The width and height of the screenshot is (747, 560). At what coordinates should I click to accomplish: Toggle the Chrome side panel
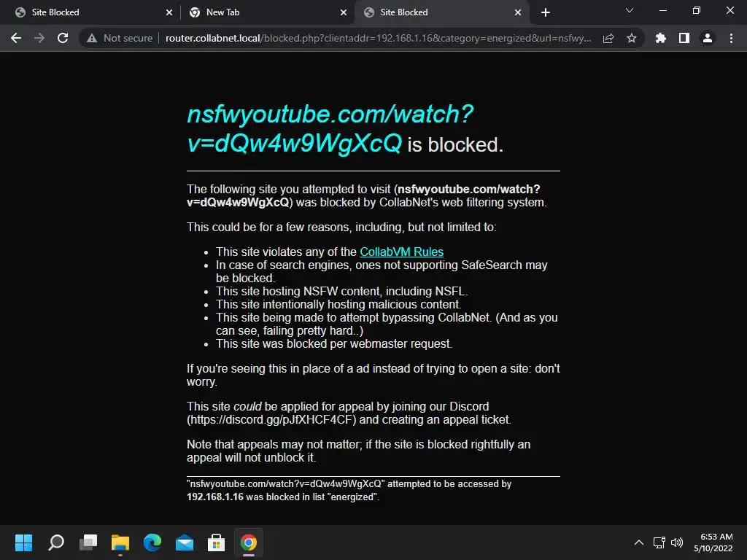pos(684,38)
